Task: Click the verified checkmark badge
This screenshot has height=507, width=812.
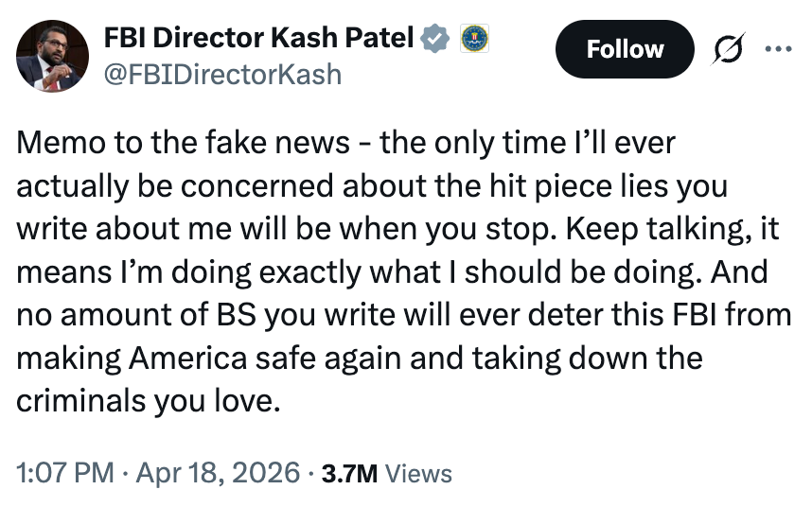Action: click(x=434, y=38)
